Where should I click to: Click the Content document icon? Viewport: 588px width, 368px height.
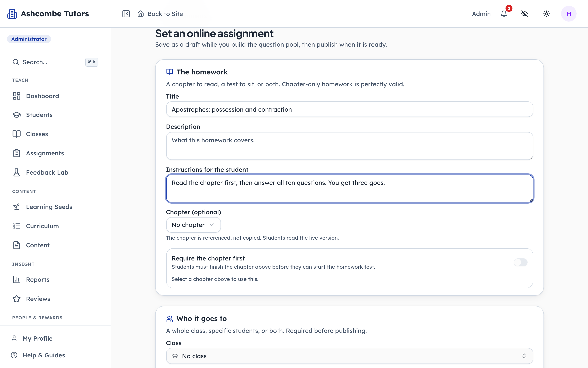coord(17,245)
